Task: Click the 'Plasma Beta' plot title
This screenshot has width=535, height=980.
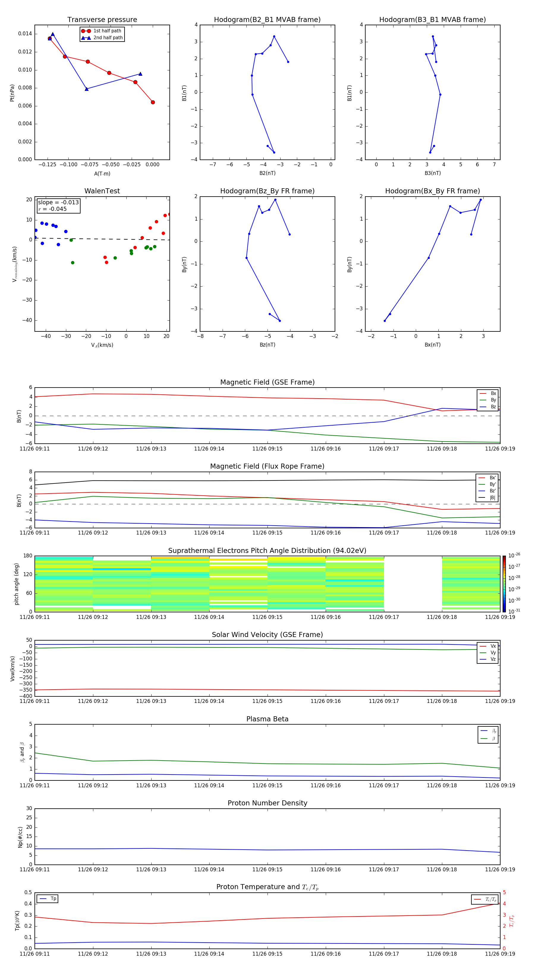Action: 267,719
